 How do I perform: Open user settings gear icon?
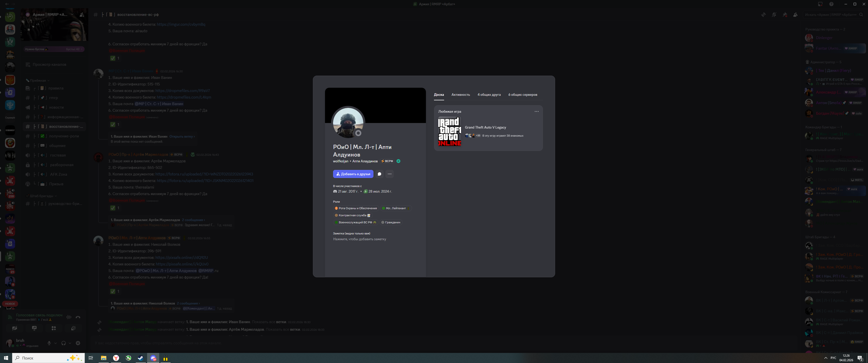click(78, 343)
